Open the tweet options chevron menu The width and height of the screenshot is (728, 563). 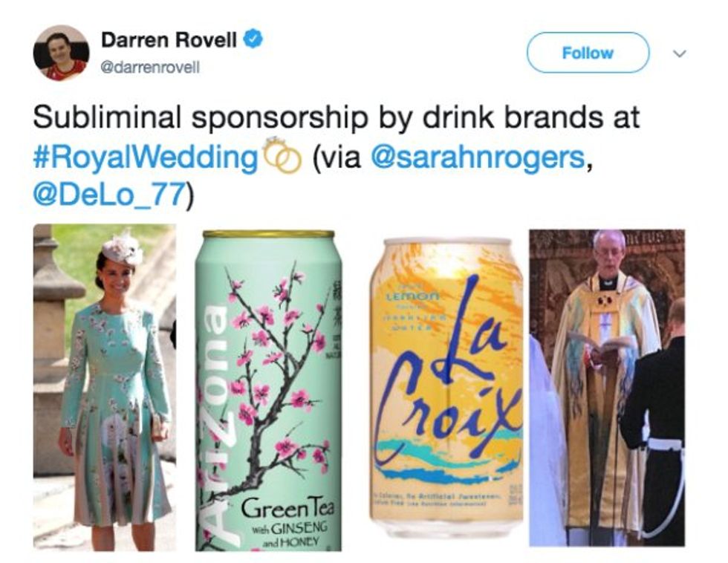pyautogui.click(x=679, y=53)
